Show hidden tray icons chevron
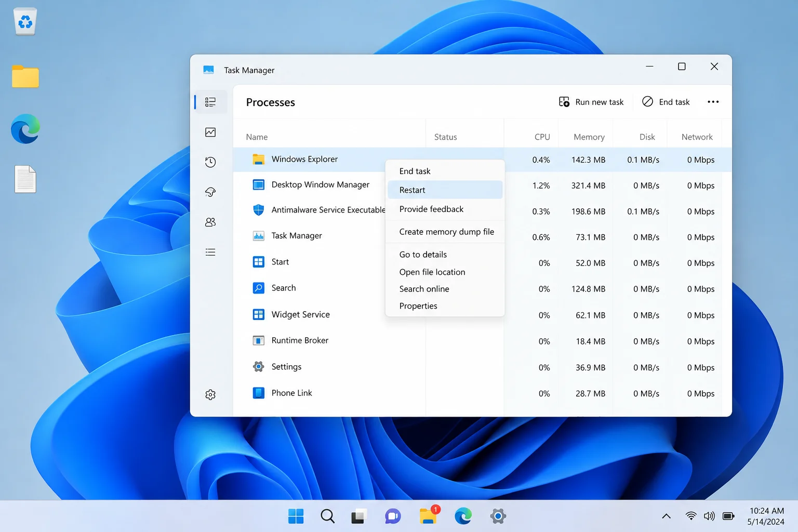 coord(667,516)
